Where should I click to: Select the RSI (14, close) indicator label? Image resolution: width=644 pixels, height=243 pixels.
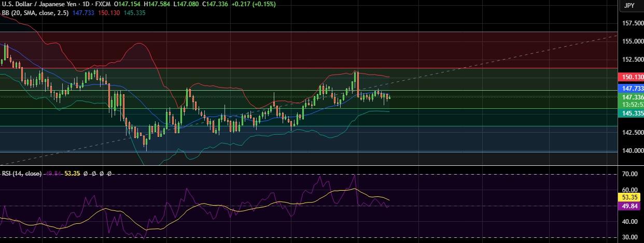22,174
